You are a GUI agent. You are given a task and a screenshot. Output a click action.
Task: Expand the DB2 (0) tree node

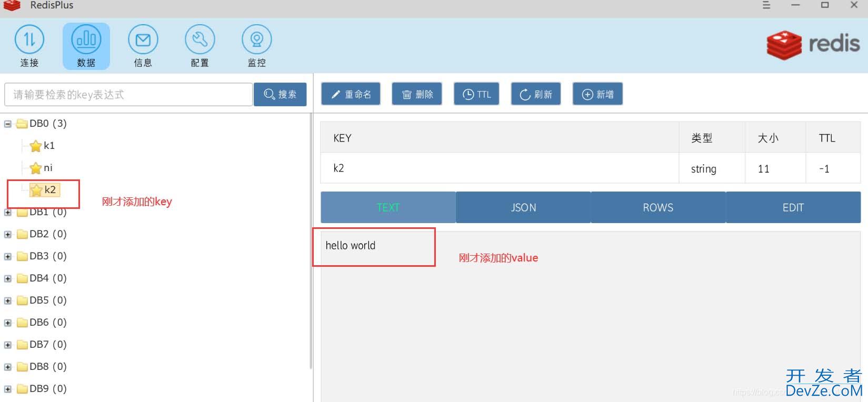click(8, 235)
